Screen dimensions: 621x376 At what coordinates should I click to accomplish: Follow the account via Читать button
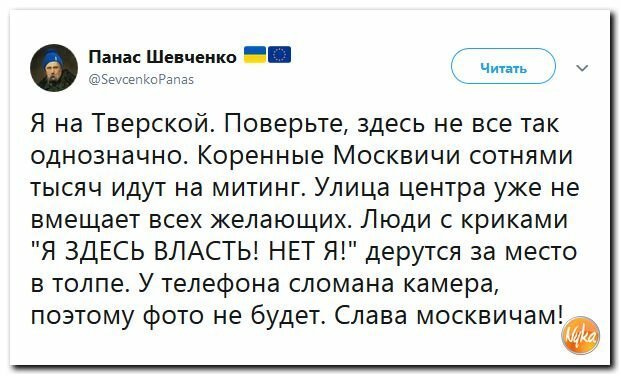(x=503, y=66)
